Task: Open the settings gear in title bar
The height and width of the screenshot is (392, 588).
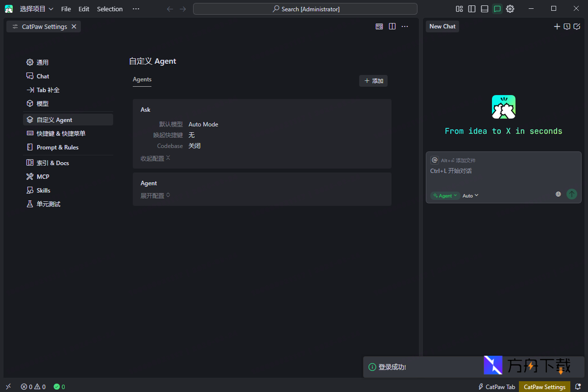Action: [510, 9]
